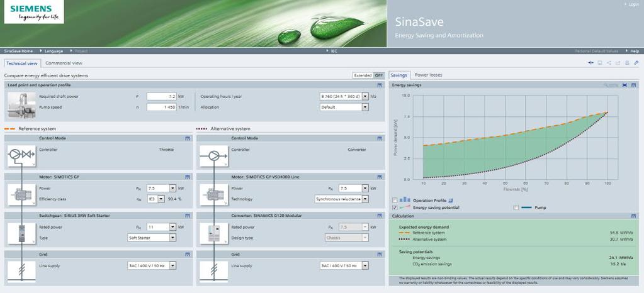
Task: Click the small icon next to Operation Profile label
Action: pos(451,201)
